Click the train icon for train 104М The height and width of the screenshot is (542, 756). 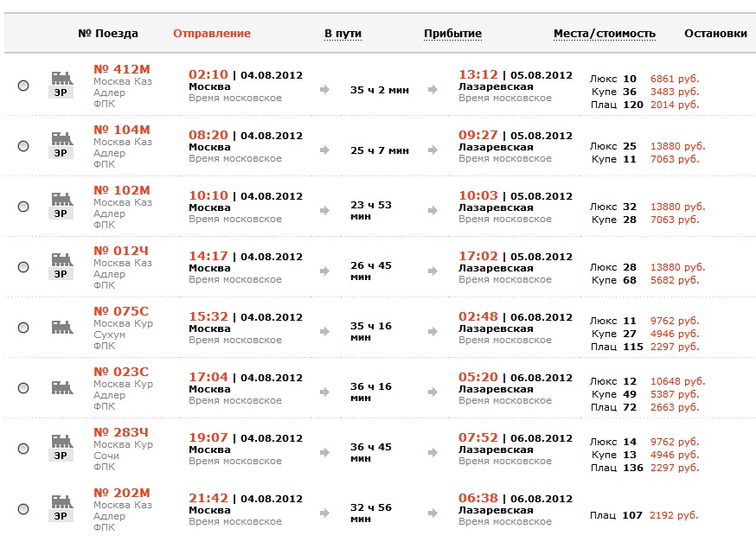coord(61,138)
